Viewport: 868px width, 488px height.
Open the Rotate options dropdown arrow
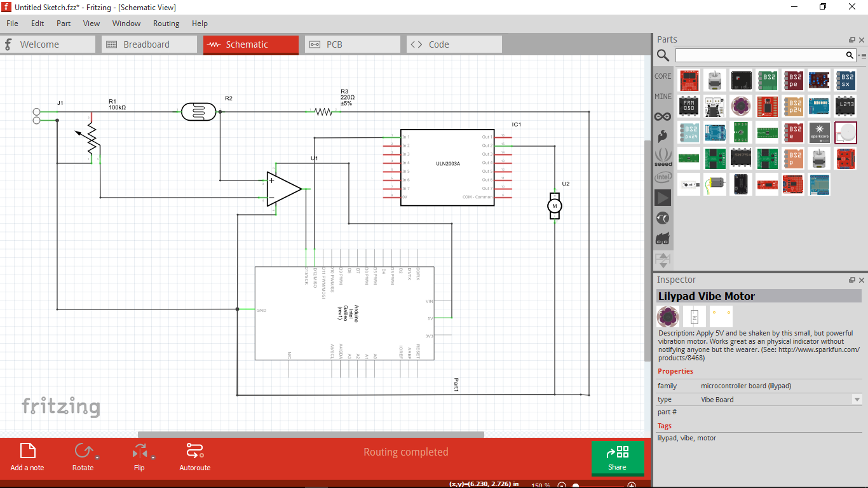[x=97, y=457]
